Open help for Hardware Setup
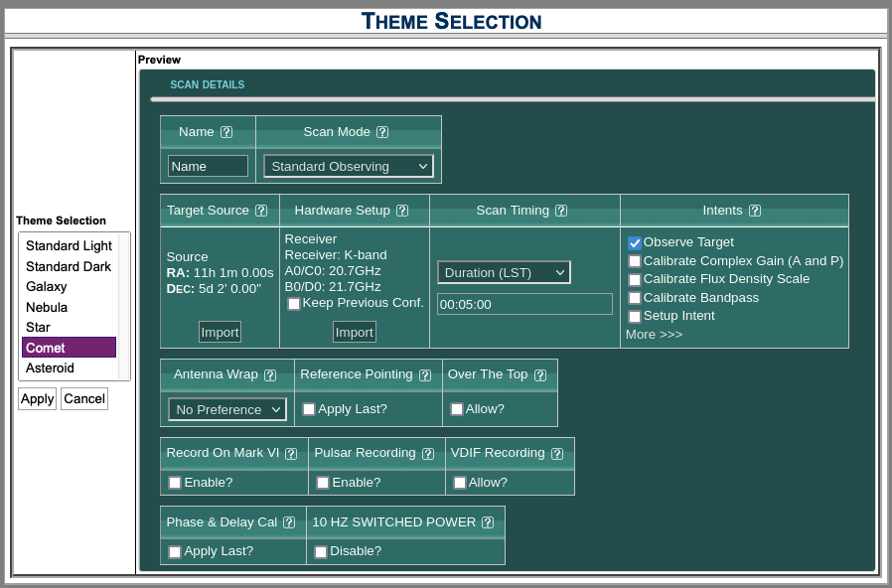The height and width of the screenshot is (588, 892). [402, 211]
